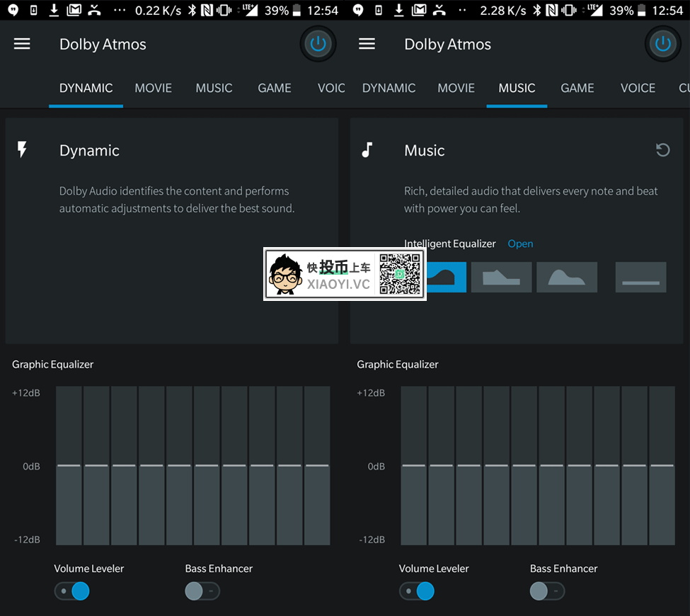Screen dimensions: 690x616
Task: Enable Bass Enhancer on the Dynamic screen
Action: [202, 591]
